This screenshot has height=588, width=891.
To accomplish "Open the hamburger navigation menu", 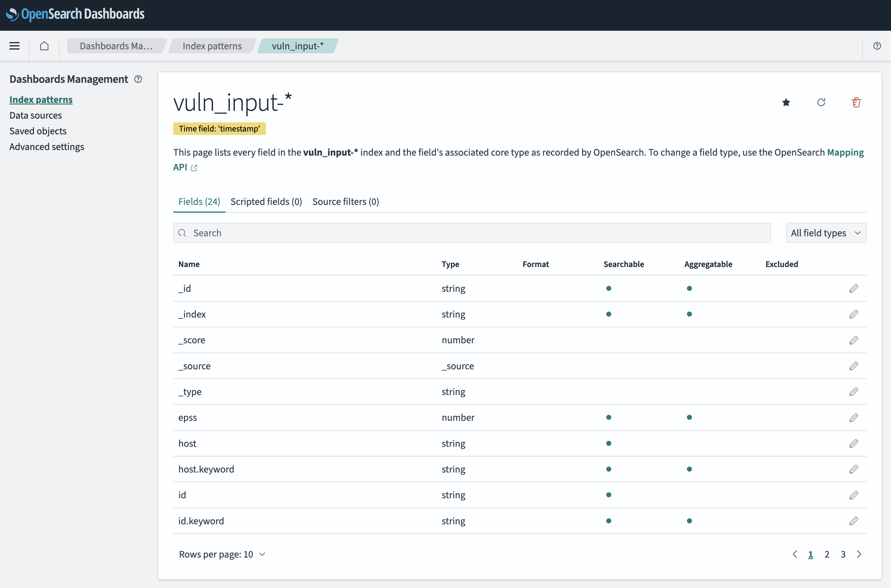I will click(14, 46).
